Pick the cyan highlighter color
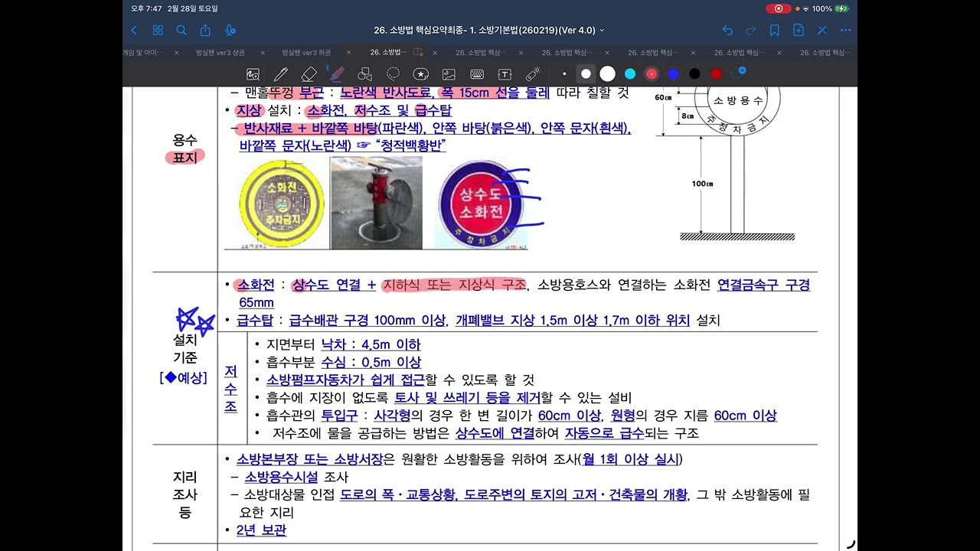980x551 pixels. (630, 74)
